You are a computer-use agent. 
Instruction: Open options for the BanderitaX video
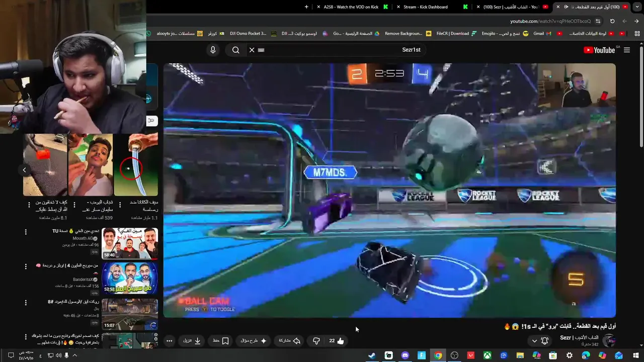point(26,266)
